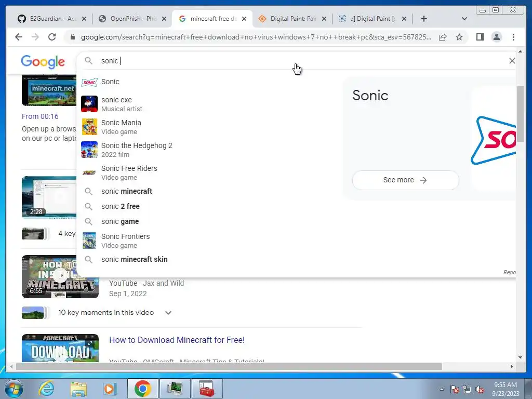This screenshot has width=532, height=399.
Task: Launch Internet Explorer from taskbar
Action: tap(46, 389)
